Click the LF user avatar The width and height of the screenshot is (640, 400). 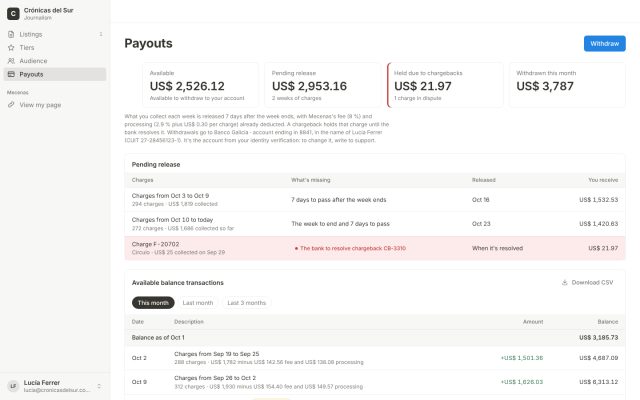click(x=13, y=386)
